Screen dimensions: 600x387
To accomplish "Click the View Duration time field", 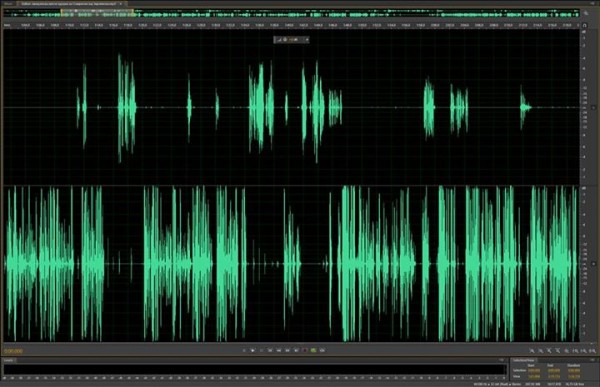I will 574,377.
